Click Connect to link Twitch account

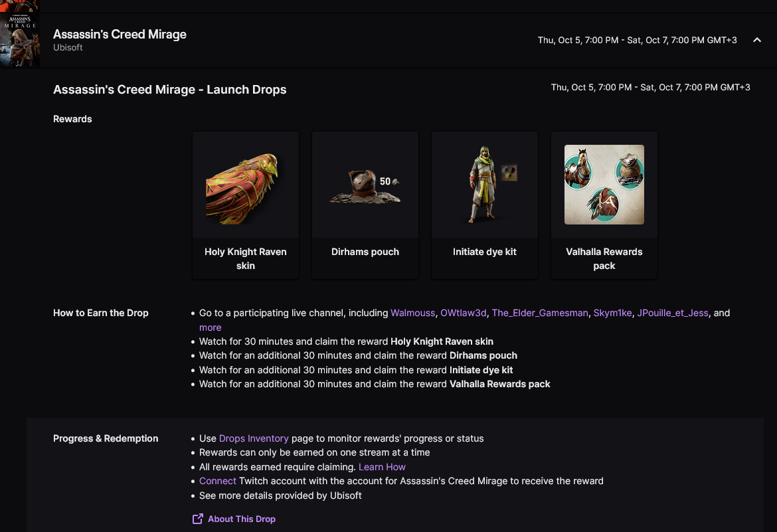218,481
